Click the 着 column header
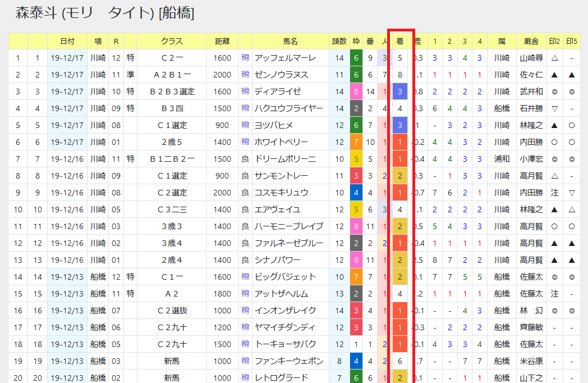Viewport: 588px width, 383px height. 399,42
